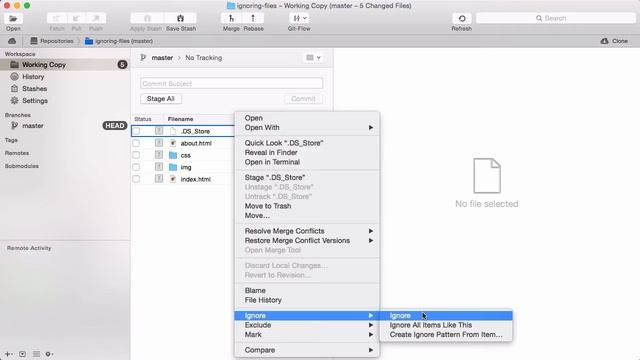Choose Stage ".DS_Store" menu item
This screenshot has width=640, height=360.
click(307, 178)
